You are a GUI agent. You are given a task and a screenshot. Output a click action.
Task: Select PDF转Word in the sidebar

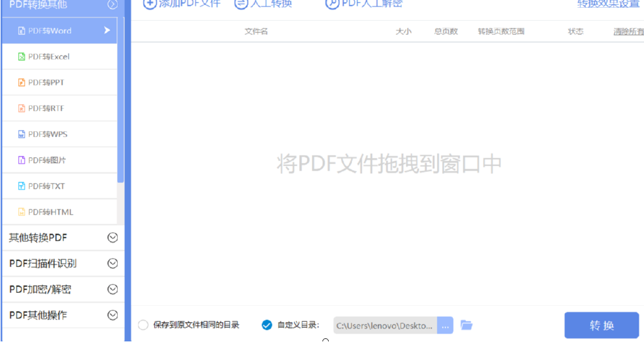pyautogui.click(x=60, y=30)
